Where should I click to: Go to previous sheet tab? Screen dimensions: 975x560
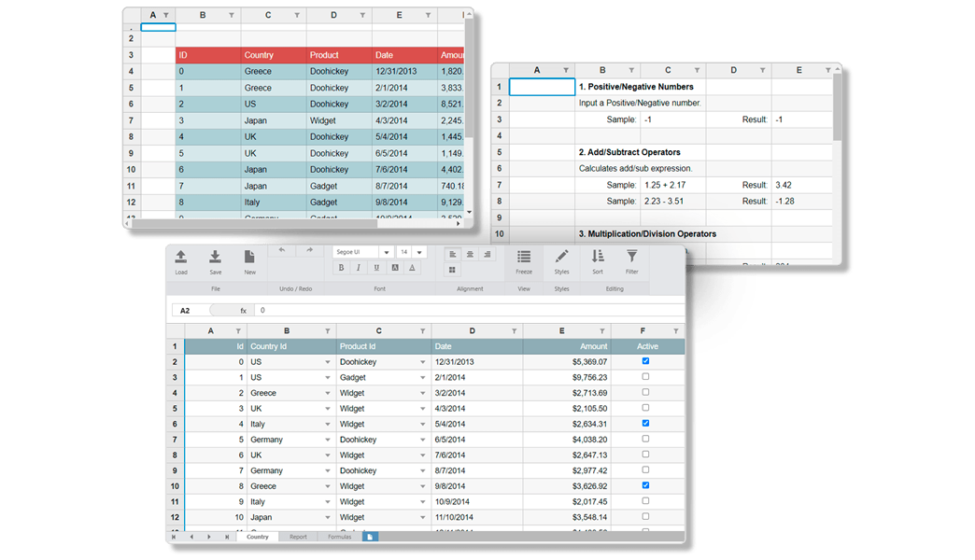coord(191,537)
